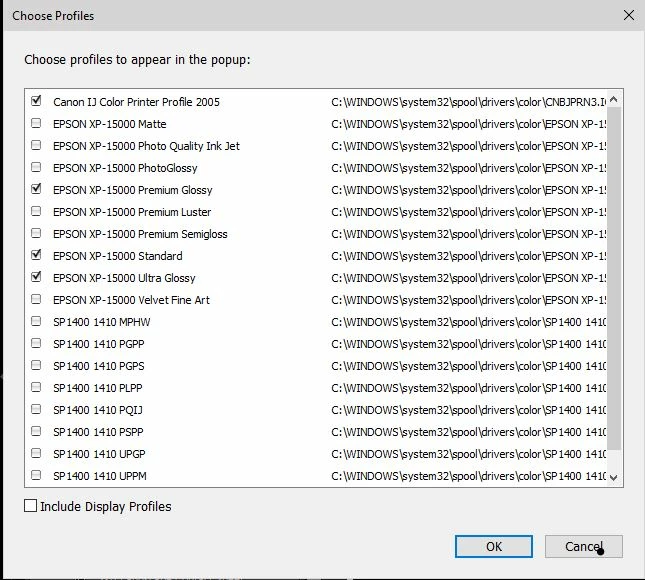Enable EPSON XP-15000 Premium Luster checkbox
Viewport: 645px width, 580px height.
[x=36, y=211]
